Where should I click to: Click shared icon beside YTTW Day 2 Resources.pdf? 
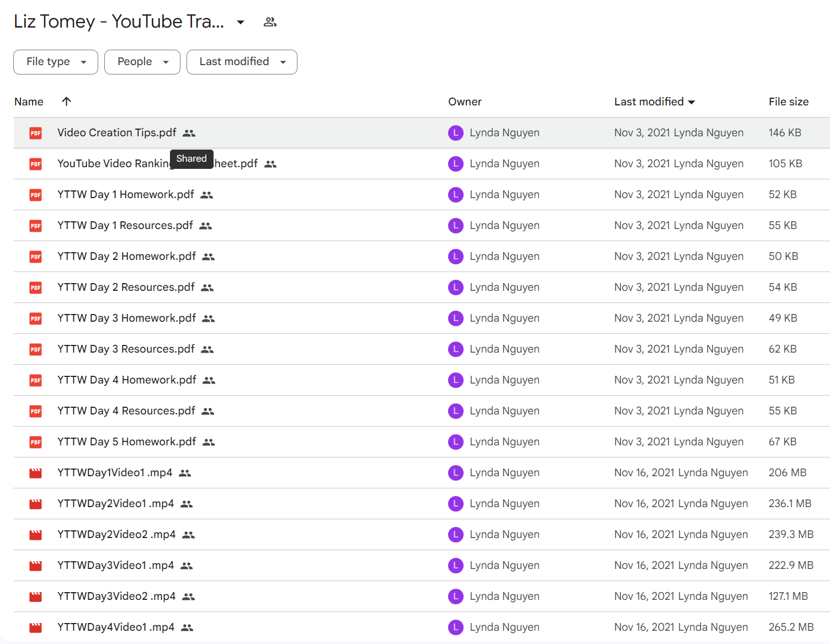(208, 288)
